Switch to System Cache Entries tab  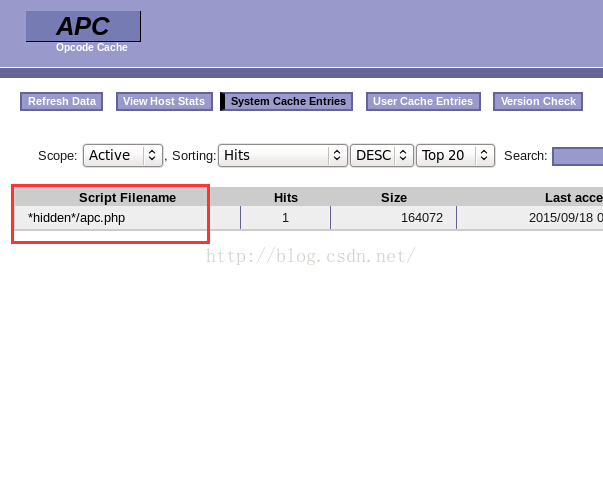click(x=287, y=102)
